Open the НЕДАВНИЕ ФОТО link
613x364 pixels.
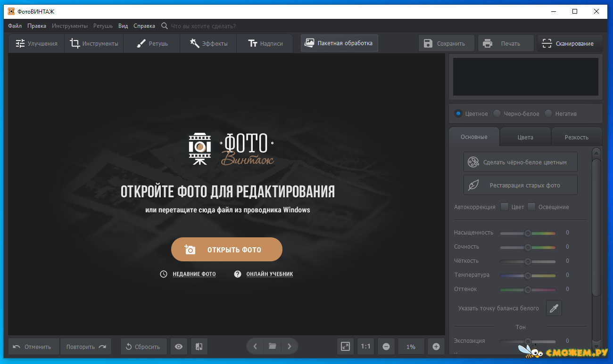click(x=194, y=274)
